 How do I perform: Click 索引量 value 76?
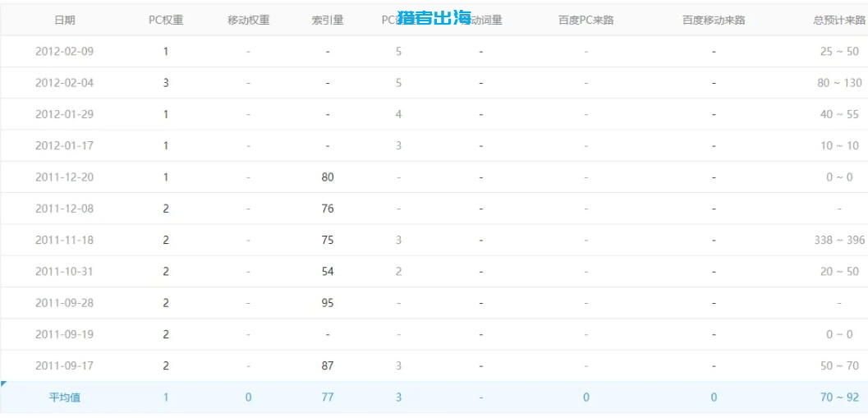tap(328, 209)
